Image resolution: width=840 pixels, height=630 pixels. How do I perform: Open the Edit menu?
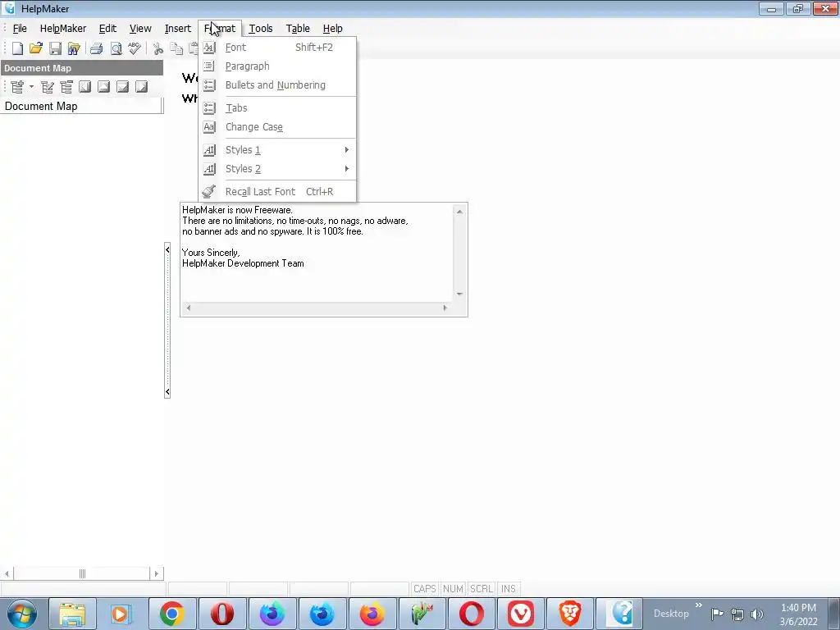pyautogui.click(x=107, y=29)
